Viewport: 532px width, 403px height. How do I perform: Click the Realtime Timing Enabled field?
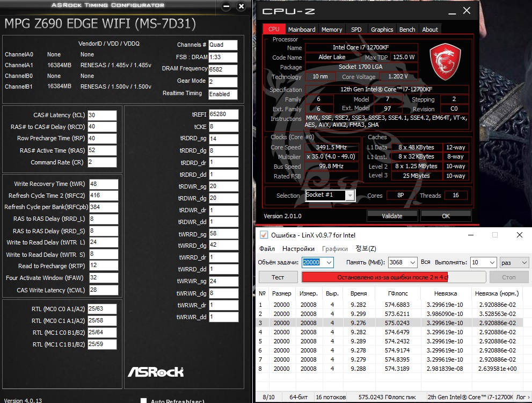[x=223, y=95]
